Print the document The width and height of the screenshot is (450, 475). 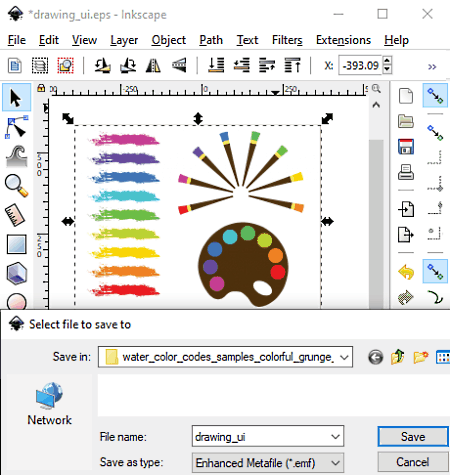pyautogui.click(x=406, y=172)
